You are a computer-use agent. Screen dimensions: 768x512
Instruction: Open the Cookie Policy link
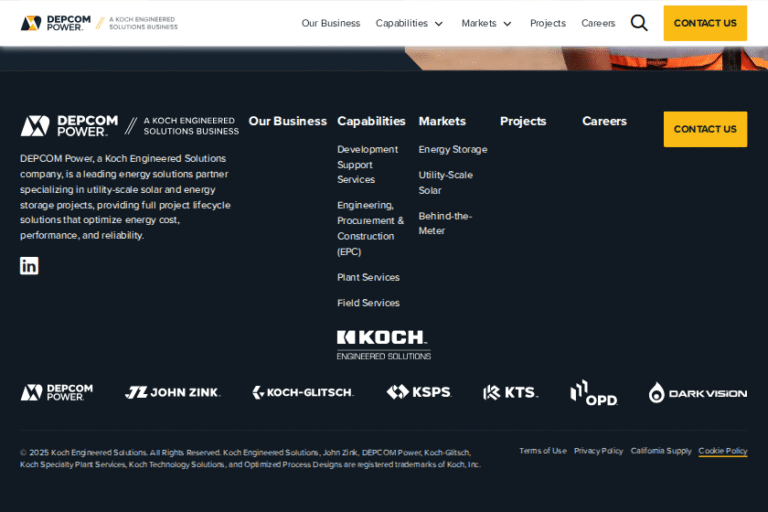pos(722,451)
